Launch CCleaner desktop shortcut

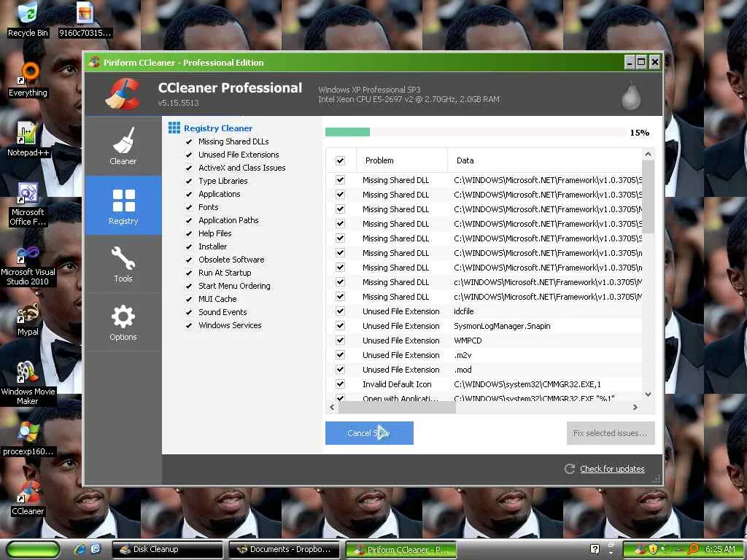[28, 498]
